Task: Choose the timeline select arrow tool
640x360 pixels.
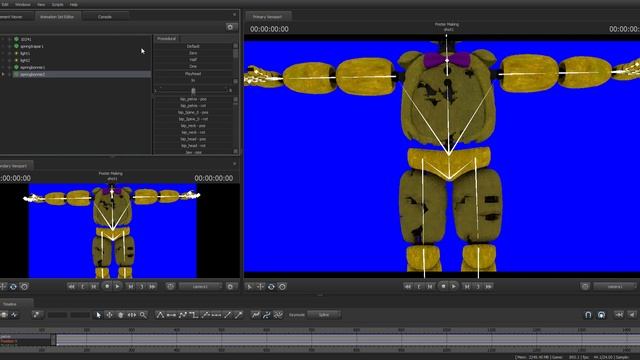Action: (x=98, y=315)
